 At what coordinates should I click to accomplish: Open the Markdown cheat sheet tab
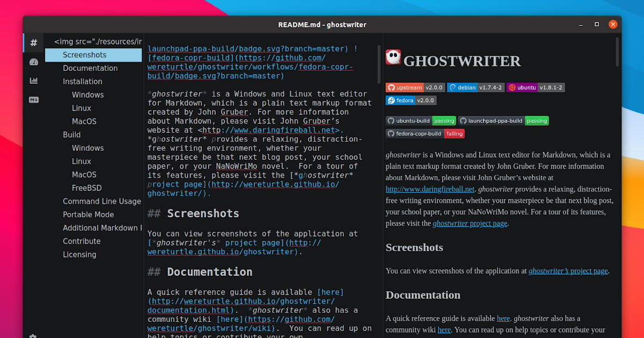[33, 99]
